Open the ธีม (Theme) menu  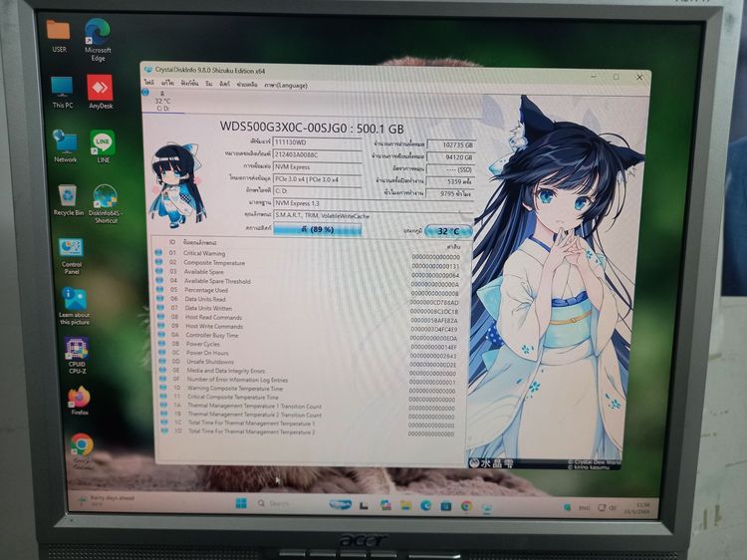click(209, 84)
